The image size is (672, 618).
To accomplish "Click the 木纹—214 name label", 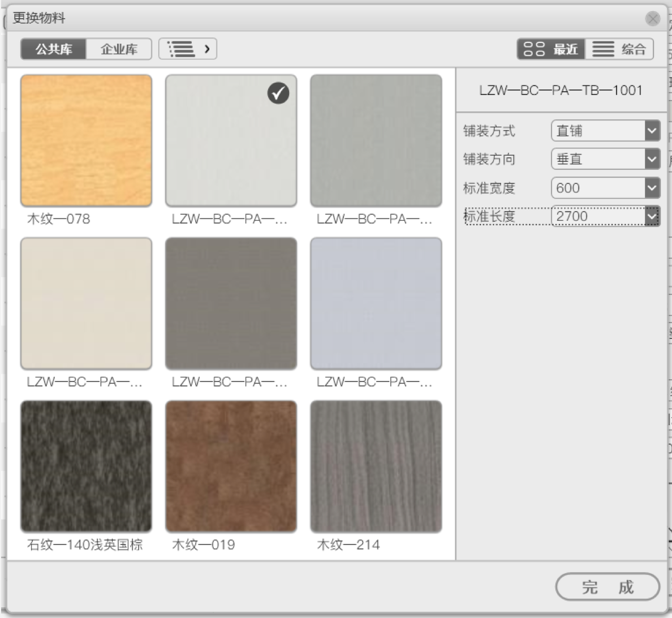I will tap(348, 544).
